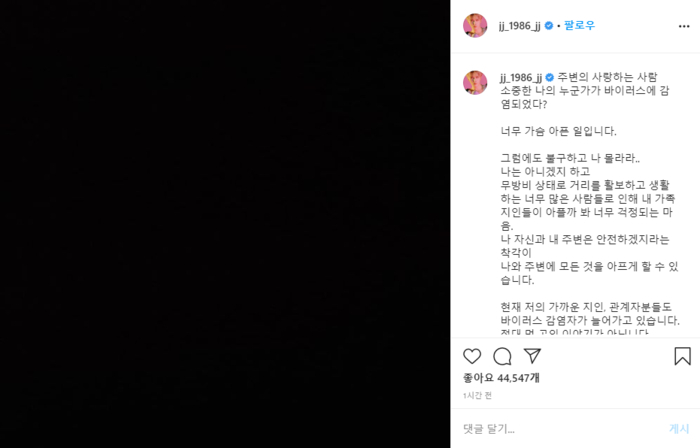Viewport: 700px width, 448px height.
Task: Open jj_1986_jj username in header
Action: [x=520, y=26]
